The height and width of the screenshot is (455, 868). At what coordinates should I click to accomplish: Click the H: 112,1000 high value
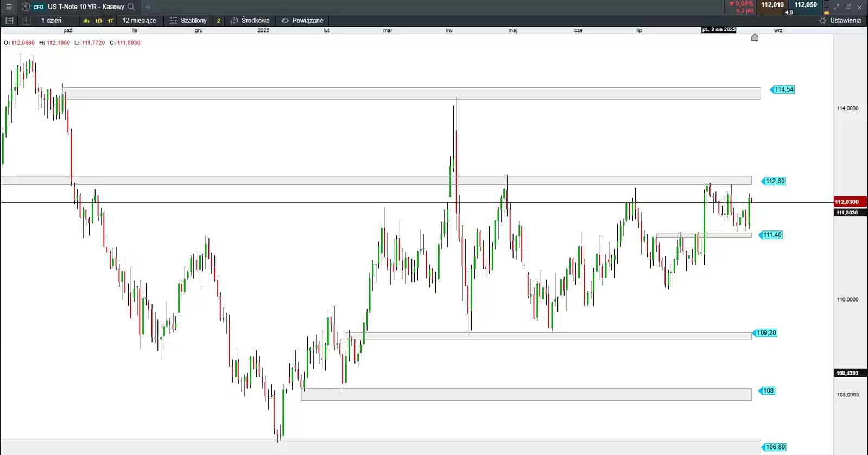point(54,43)
